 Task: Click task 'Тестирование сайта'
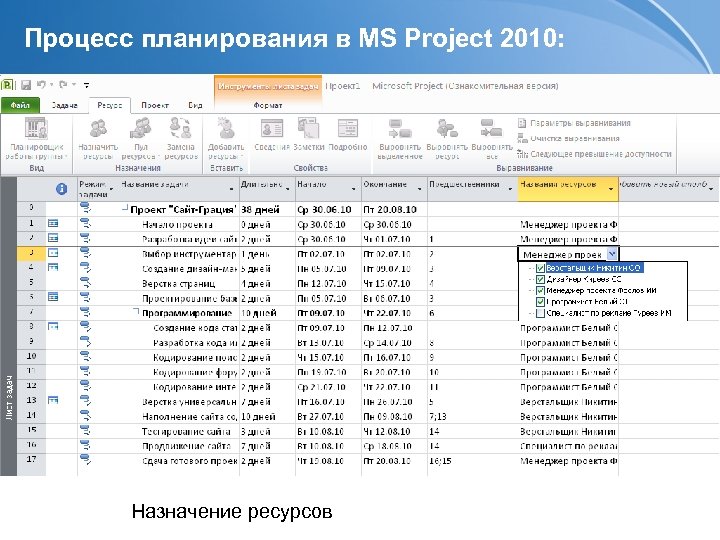coord(186,432)
